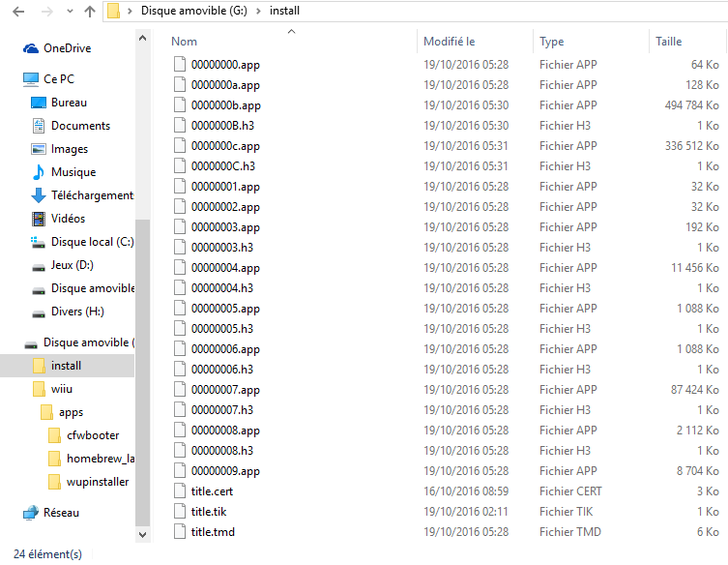Sort by the Nom column header
This screenshot has height=565, width=728.
point(184,42)
